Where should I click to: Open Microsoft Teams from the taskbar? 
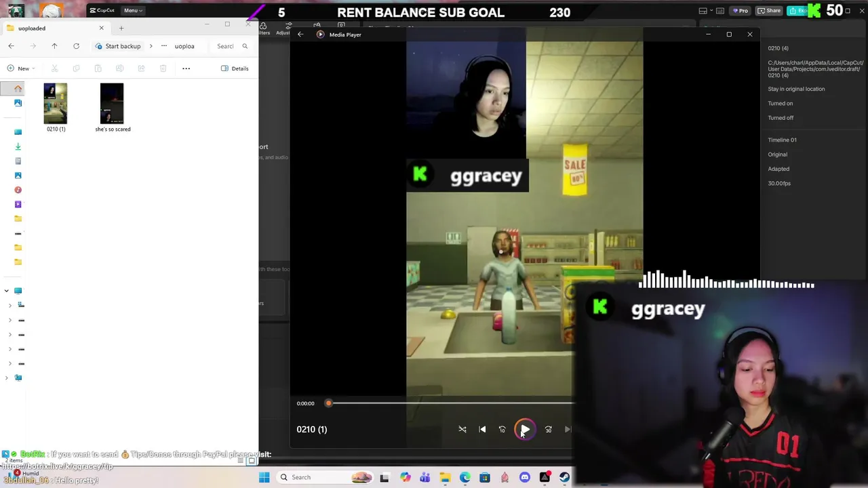(425, 477)
